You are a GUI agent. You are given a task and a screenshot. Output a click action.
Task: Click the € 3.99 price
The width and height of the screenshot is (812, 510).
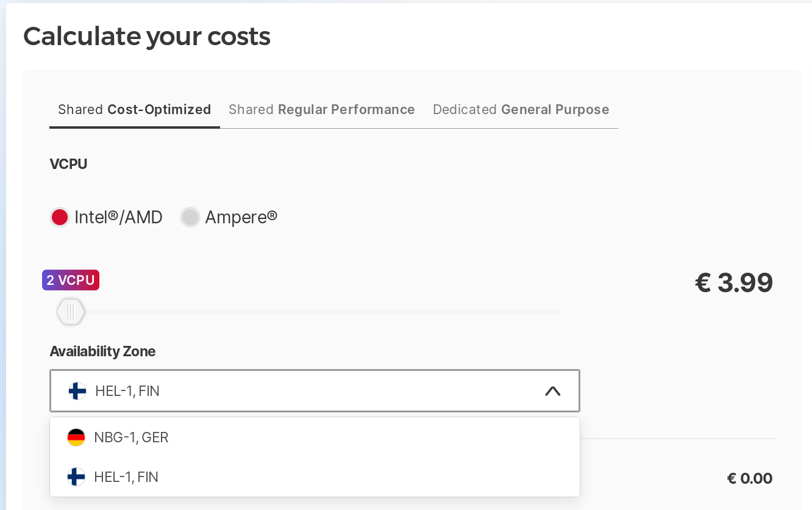coord(733,282)
